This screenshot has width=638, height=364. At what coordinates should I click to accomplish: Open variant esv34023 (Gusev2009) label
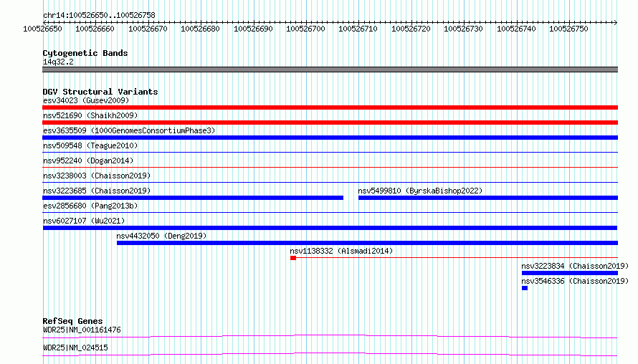[x=86, y=100]
